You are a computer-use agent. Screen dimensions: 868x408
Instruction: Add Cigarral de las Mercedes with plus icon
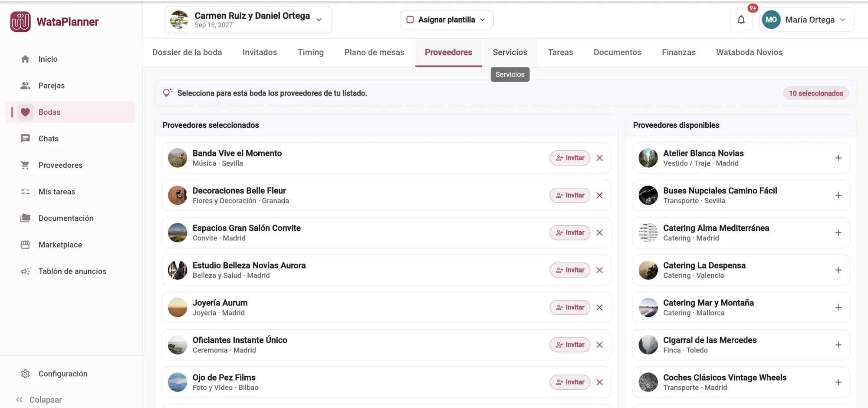click(838, 345)
